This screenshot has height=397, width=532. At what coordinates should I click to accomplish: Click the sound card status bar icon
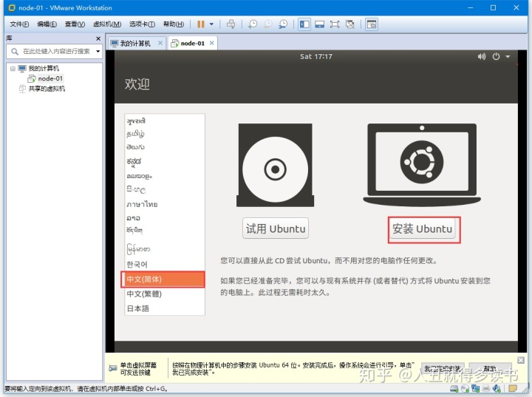(x=497, y=388)
